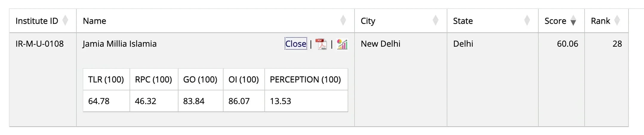Click the PERCEPTION (100) header cell
Viewport: 644px width, 135px height.
click(x=305, y=79)
